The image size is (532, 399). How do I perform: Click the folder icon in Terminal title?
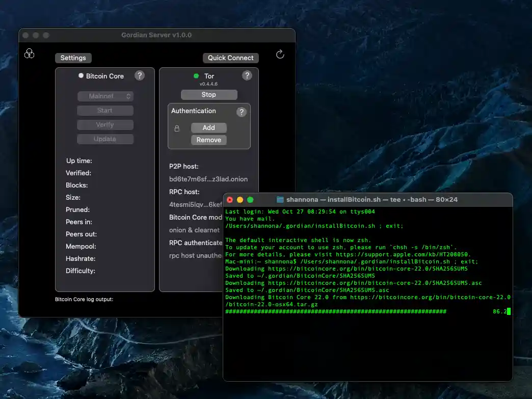pyautogui.click(x=280, y=200)
